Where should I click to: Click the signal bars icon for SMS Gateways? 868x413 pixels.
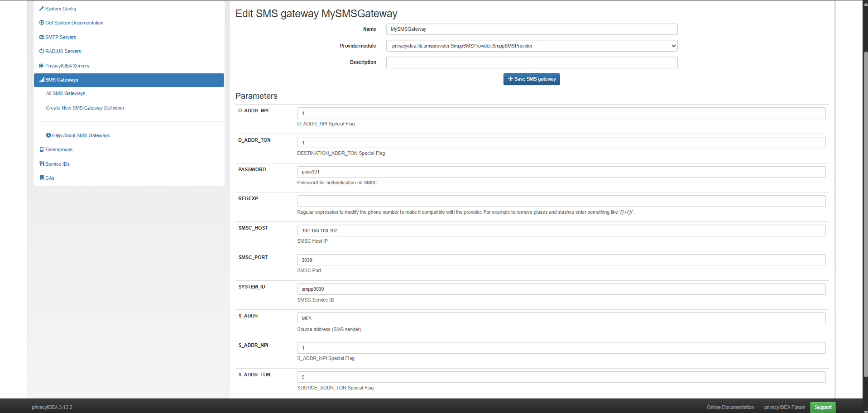pos(42,80)
